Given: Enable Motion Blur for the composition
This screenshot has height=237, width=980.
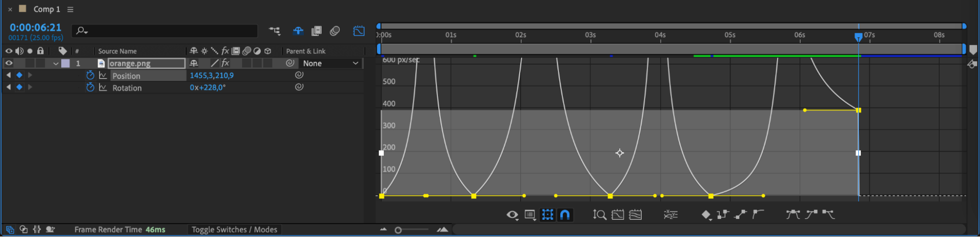Looking at the screenshot, I should click(335, 31).
